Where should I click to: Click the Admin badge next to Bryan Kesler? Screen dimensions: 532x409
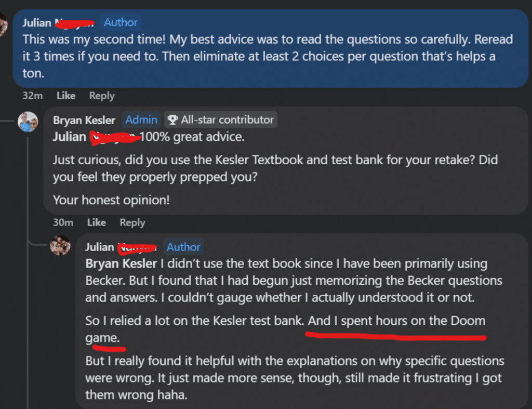[x=141, y=120]
